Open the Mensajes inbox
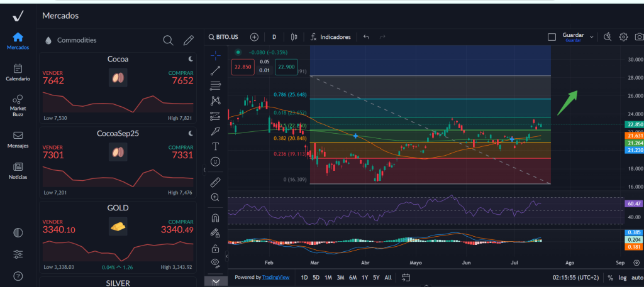644x287 pixels. click(x=18, y=139)
